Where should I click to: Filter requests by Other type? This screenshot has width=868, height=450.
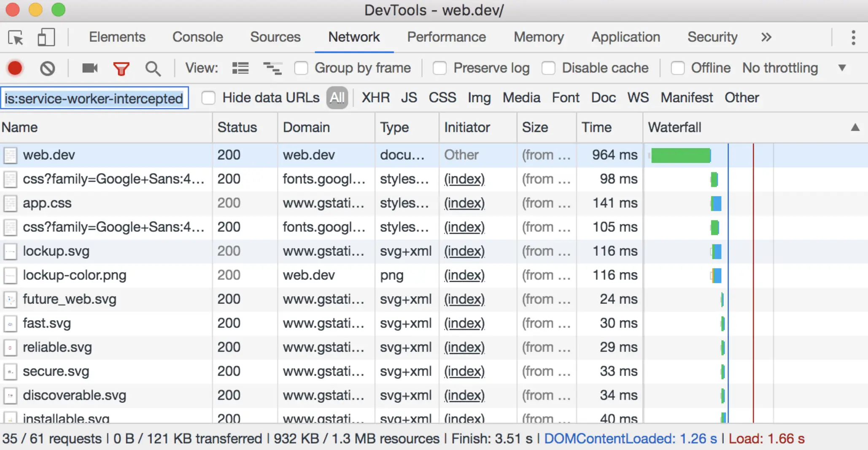(x=742, y=98)
